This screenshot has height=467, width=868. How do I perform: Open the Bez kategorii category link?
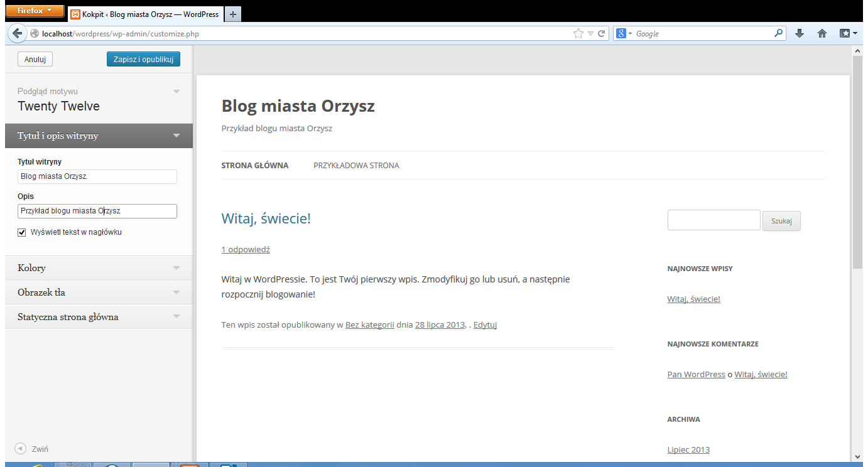(x=370, y=325)
